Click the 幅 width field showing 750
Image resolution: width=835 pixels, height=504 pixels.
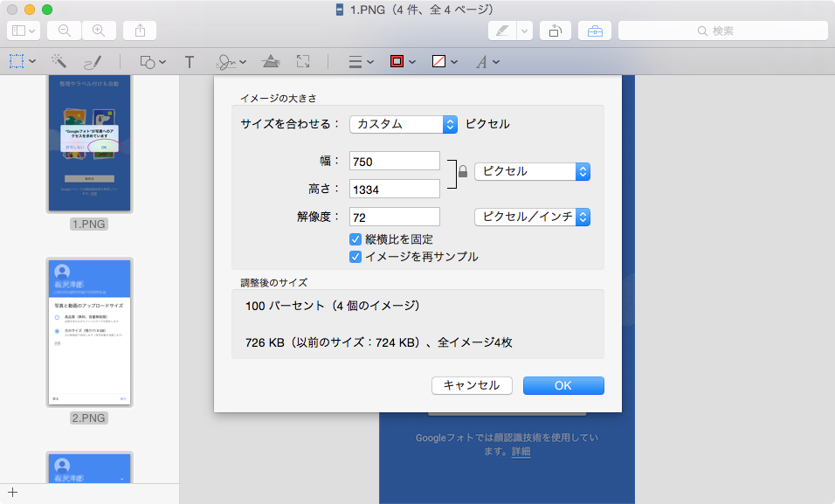[395, 162]
